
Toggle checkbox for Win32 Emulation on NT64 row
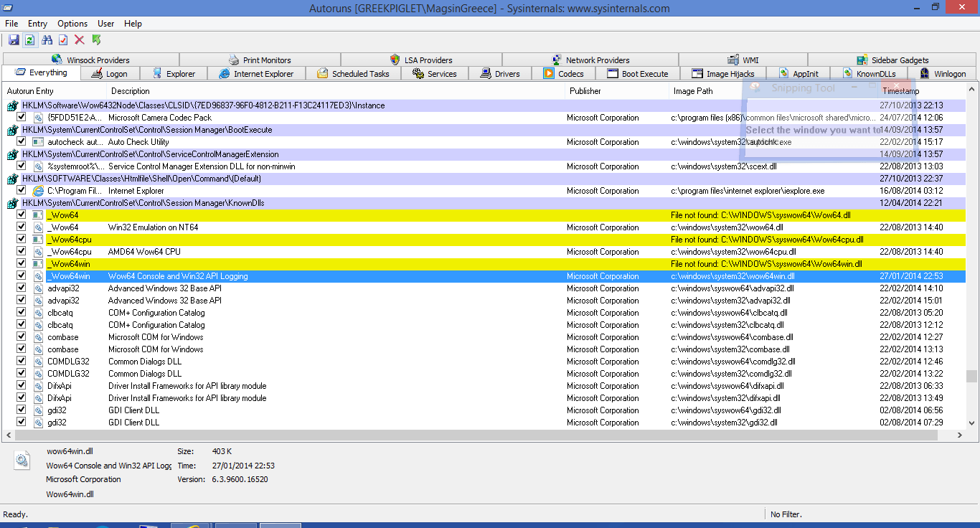click(x=22, y=227)
